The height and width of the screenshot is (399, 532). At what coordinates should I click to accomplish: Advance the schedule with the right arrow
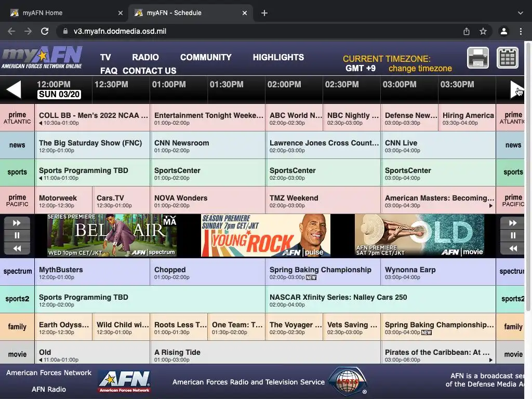pyautogui.click(x=516, y=89)
